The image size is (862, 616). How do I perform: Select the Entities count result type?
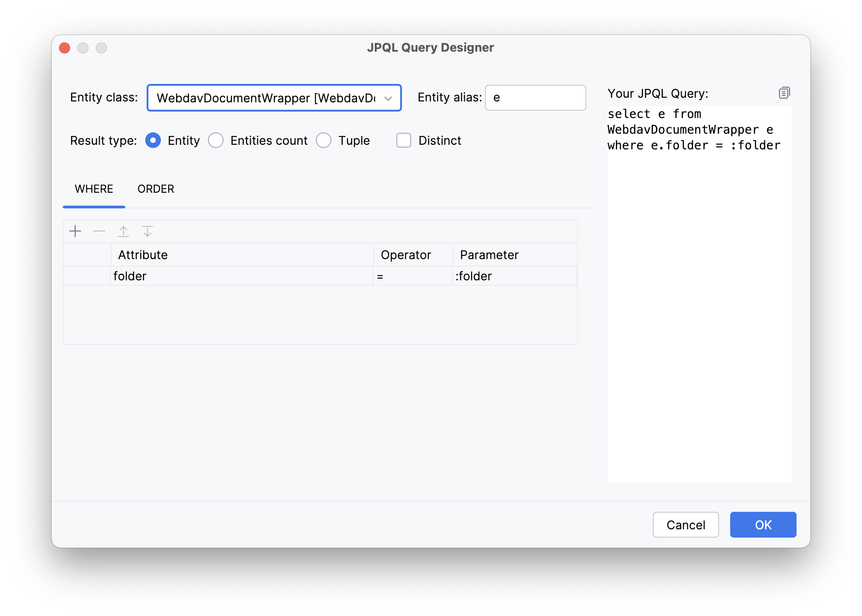(x=216, y=140)
